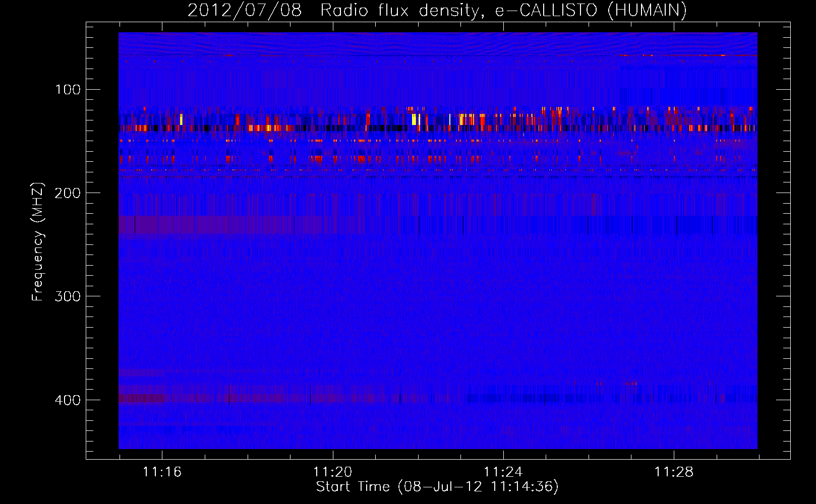The width and height of the screenshot is (816, 504).
Task: Click the 'Frequency (MHZ)' axis label
Action: coord(38,242)
